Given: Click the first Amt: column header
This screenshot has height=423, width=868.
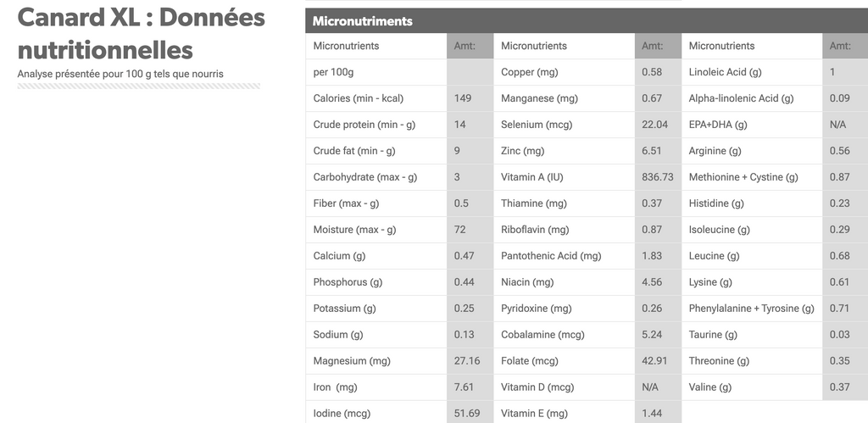Looking at the screenshot, I should pyautogui.click(x=470, y=46).
